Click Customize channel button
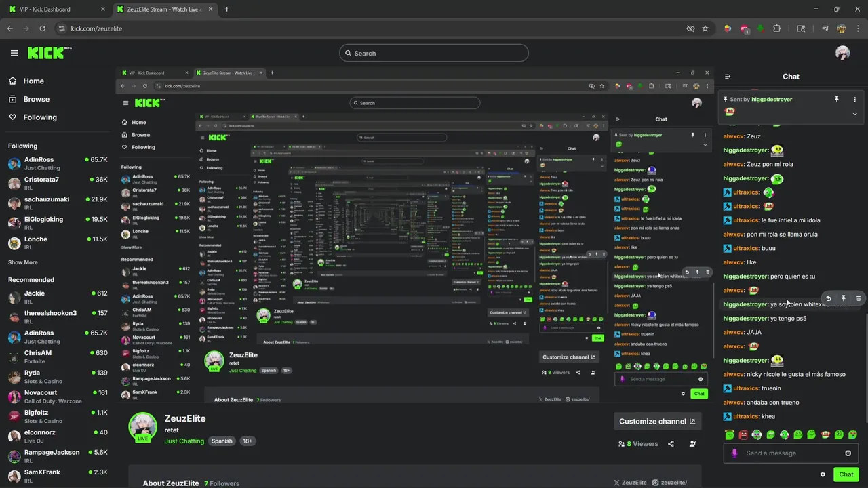Screen dimensions: 868x488 657,421
